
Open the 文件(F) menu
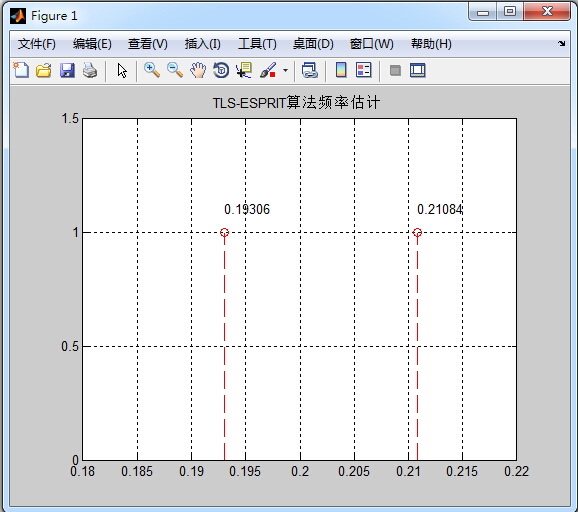point(36,44)
